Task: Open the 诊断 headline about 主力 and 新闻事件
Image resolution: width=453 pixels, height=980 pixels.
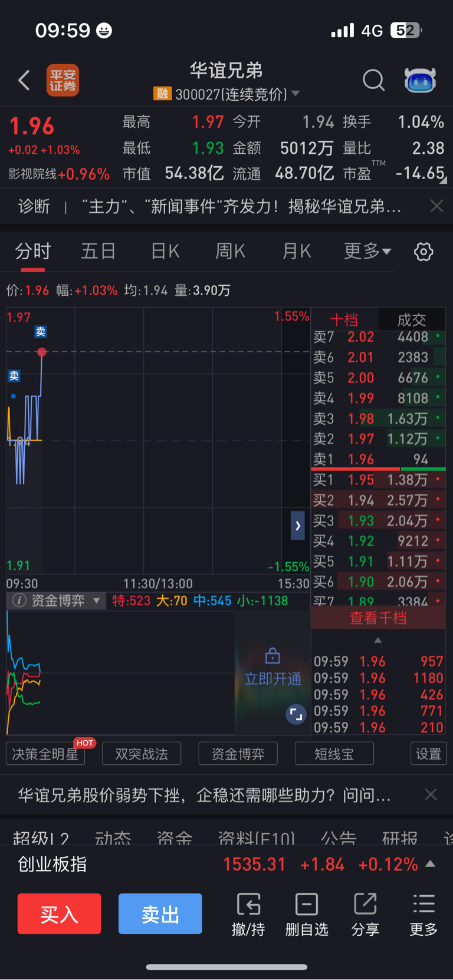Action: tap(242, 206)
